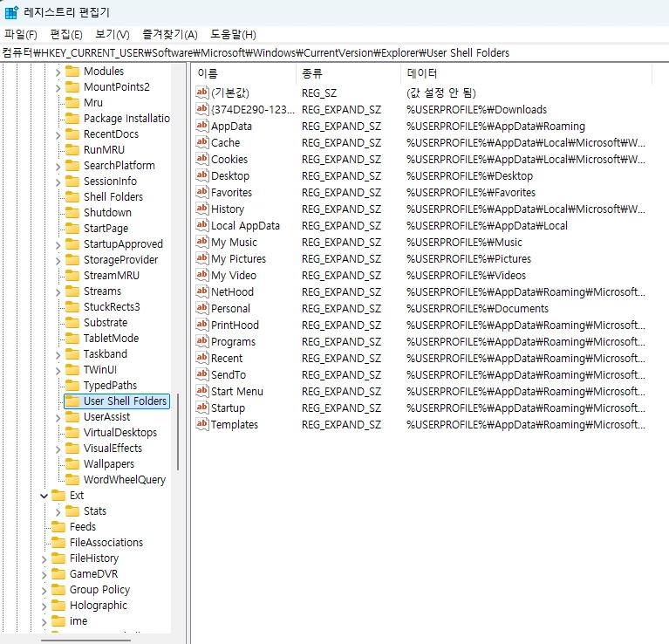Click the Personal value icon
Viewport: 669px width, 644px height.
click(202, 308)
